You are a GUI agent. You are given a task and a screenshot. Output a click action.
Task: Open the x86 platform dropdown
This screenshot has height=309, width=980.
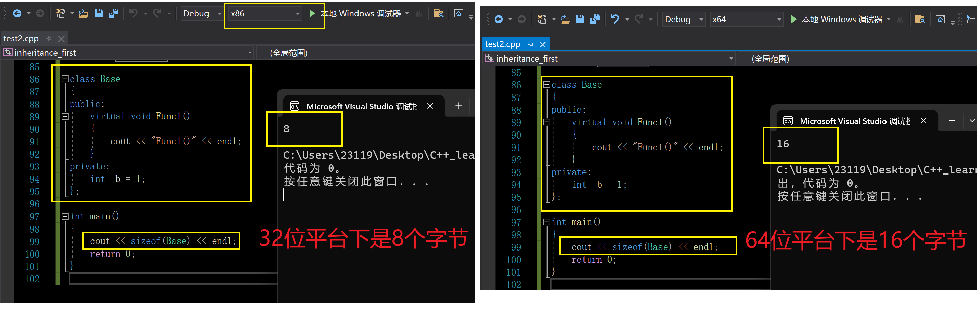tap(265, 14)
